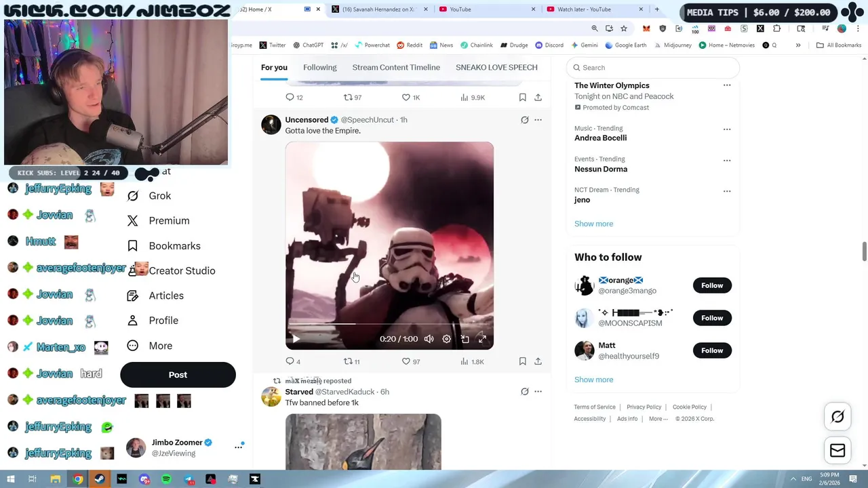Open Jimbo Zoomer account options menu

[239, 447]
